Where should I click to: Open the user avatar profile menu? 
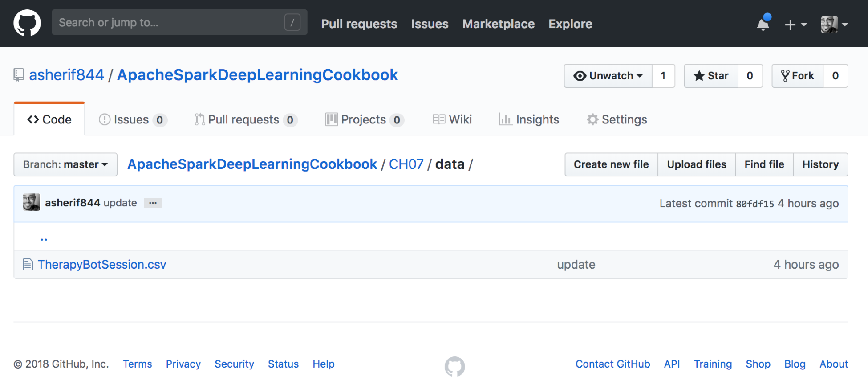834,25
